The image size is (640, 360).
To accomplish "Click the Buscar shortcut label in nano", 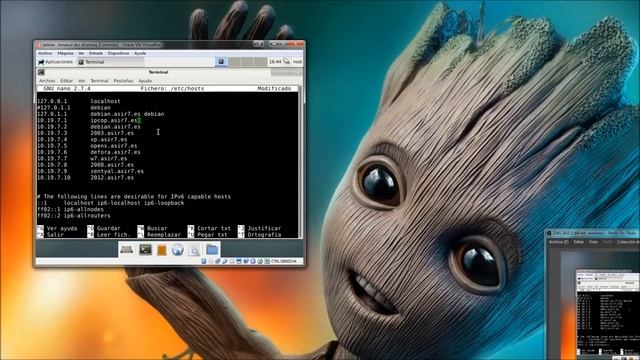I will 157,229.
